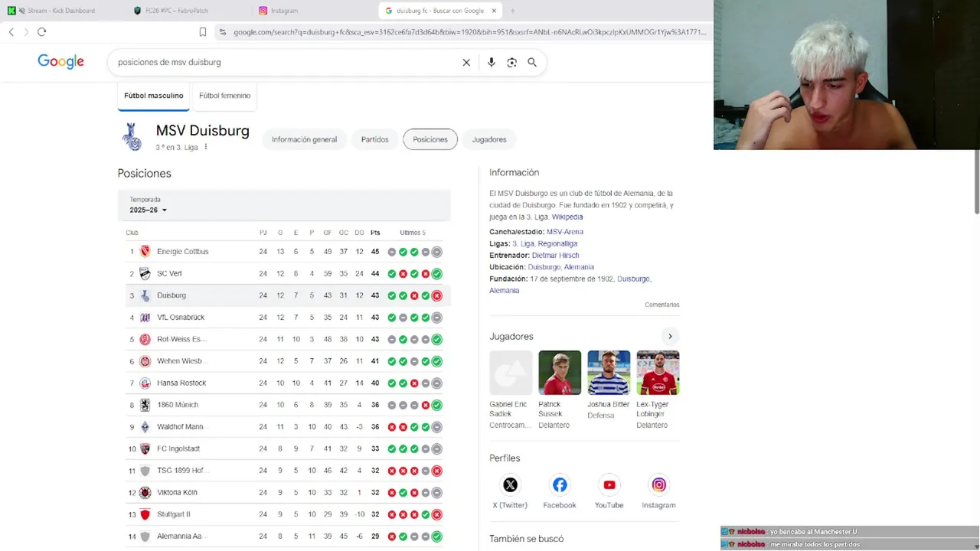Click the VfL Osnabrück team crest
This screenshot has width=980, height=551.
[145, 318]
